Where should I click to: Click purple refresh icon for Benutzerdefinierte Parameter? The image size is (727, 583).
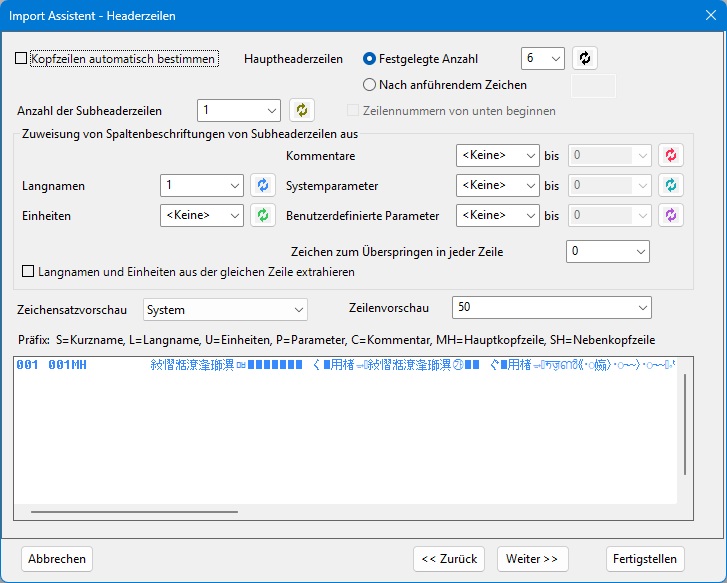tap(671, 216)
